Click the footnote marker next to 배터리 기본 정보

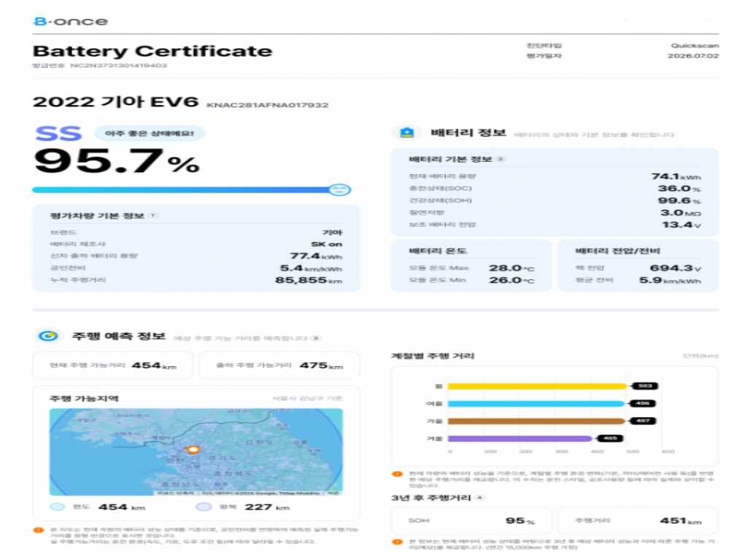point(500,158)
